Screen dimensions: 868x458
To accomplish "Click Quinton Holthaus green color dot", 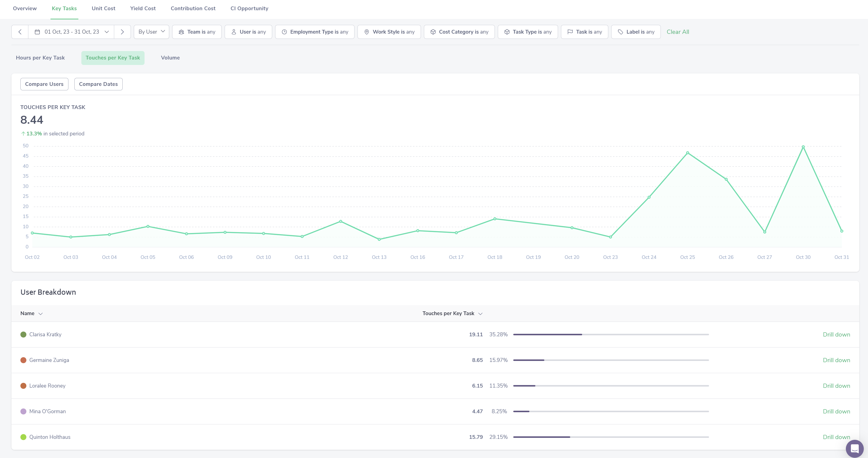I will [x=23, y=437].
